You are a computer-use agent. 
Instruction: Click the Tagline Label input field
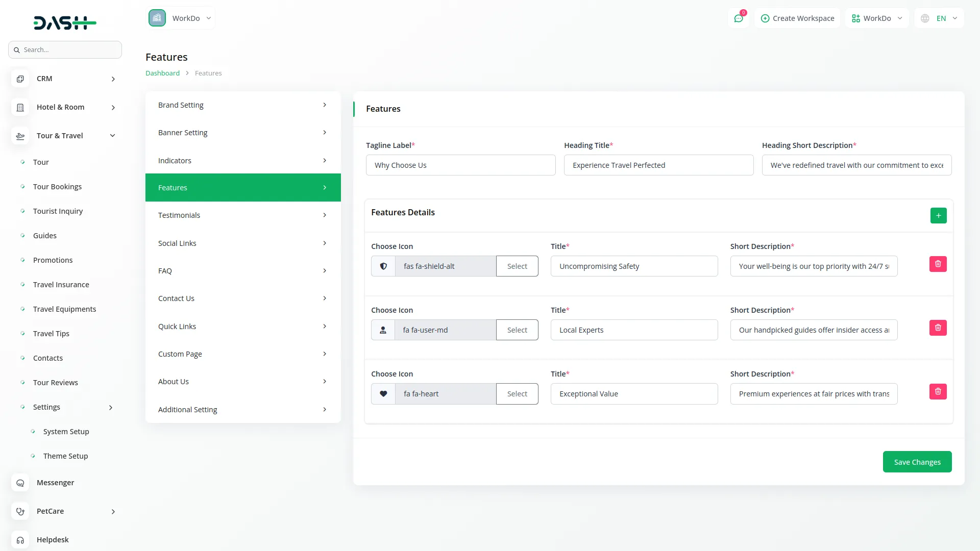click(x=460, y=165)
